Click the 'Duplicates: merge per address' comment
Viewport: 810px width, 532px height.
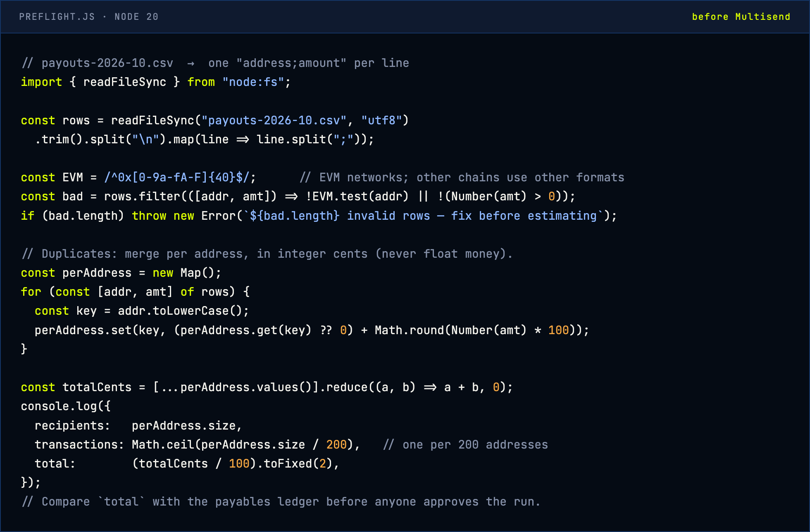tap(267, 254)
